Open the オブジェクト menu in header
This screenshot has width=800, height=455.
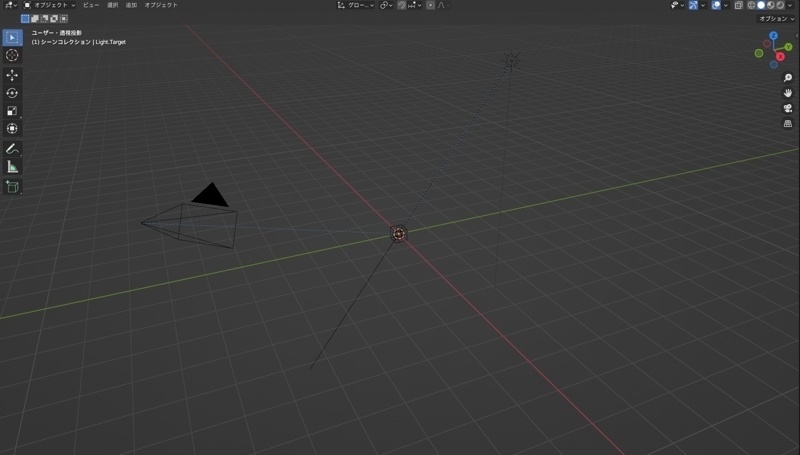(x=161, y=5)
